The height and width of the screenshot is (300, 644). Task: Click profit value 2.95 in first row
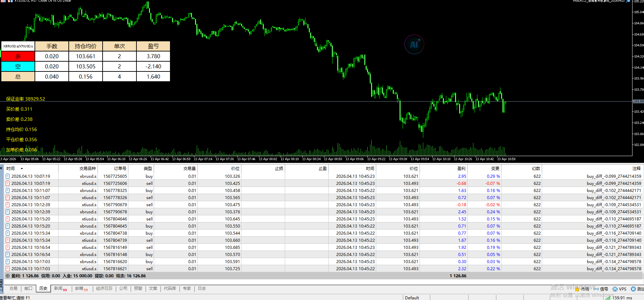[x=462, y=176]
